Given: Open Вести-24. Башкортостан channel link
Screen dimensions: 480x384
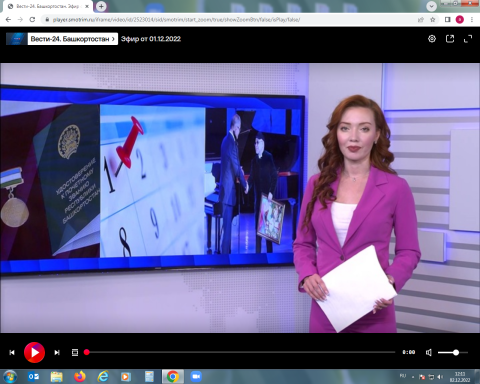Looking at the screenshot, I should point(73,39).
